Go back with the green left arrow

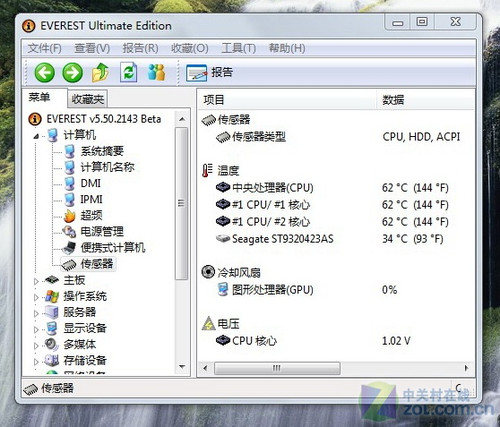click(44, 72)
